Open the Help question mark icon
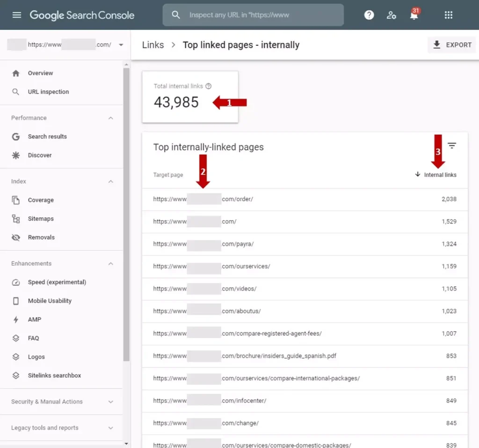This screenshot has width=479, height=448. (369, 15)
